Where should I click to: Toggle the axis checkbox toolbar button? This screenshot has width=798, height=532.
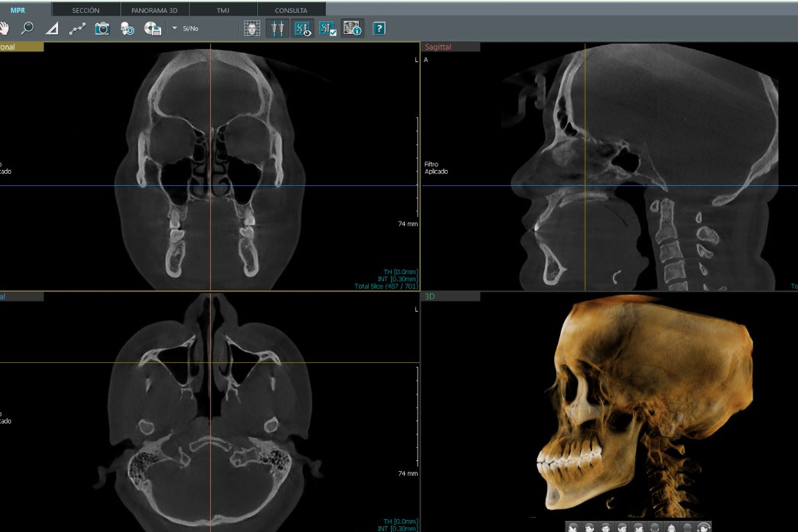tap(328, 29)
